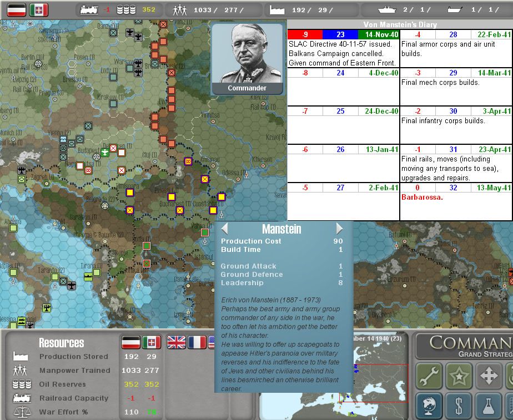Viewport: 513px width, 420px height.
Task: Click the factory icon beside Production Stored
Action: 21,356
